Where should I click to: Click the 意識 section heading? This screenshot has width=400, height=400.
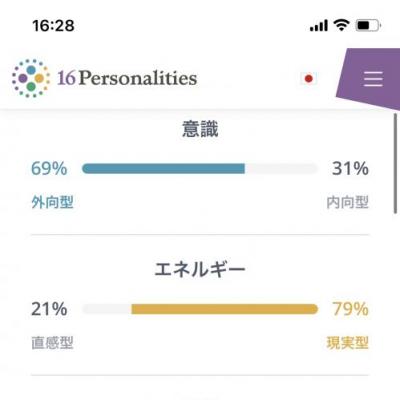pyautogui.click(x=200, y=129)
